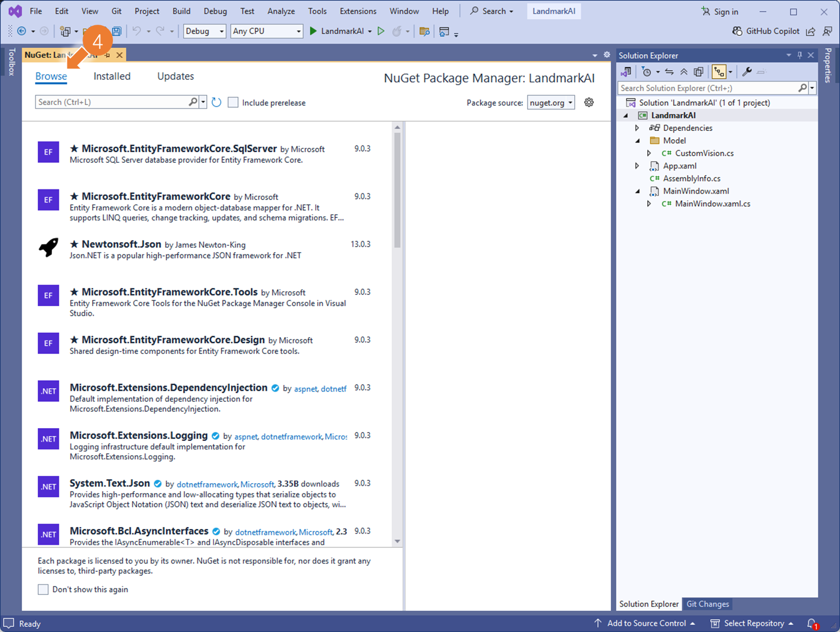The image size is (840, 632).
Task: Click the package list scroll down arrow
Action: coord(397,541)
